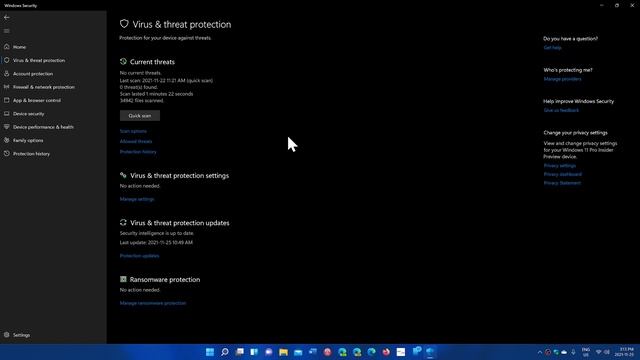Click the Ransomware protection icon
The image size is (640, 360).
(123, 279)
